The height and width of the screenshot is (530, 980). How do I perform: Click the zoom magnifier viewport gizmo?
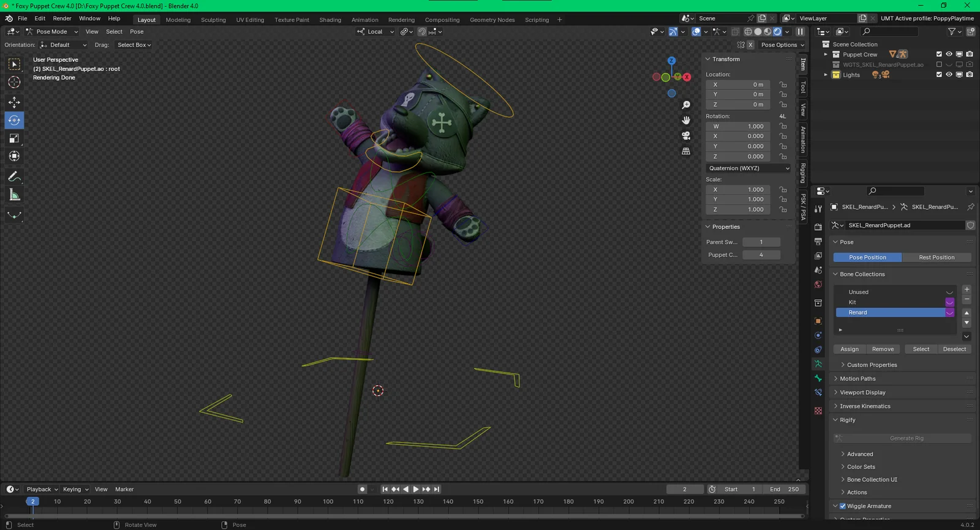tap(686, 105)
